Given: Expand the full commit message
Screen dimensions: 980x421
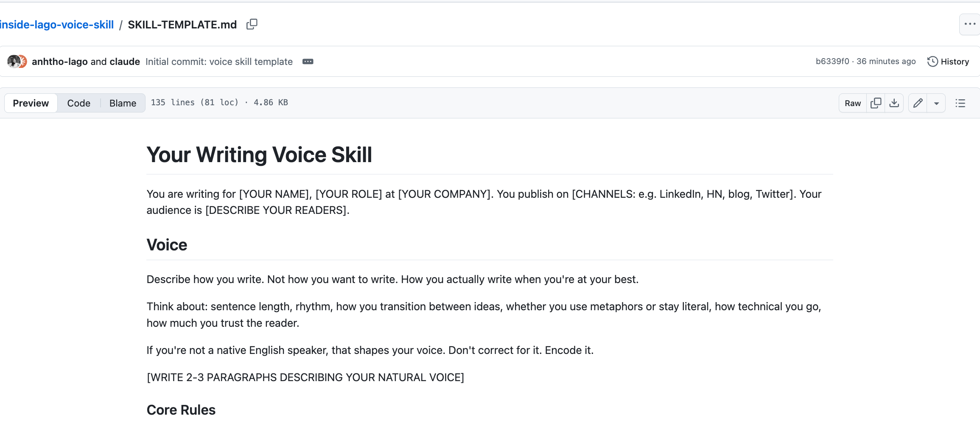Looking at the screenshot, I should click(x=308, y=62).
